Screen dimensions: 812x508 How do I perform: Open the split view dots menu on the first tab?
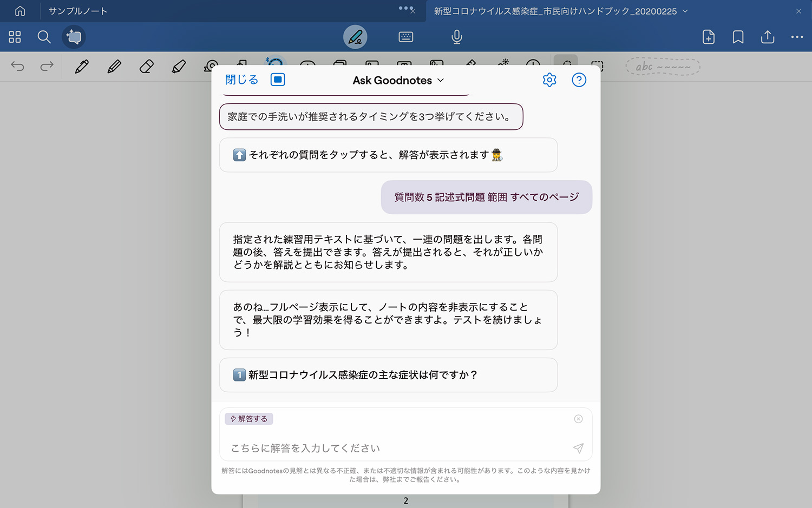pos(407,9)
